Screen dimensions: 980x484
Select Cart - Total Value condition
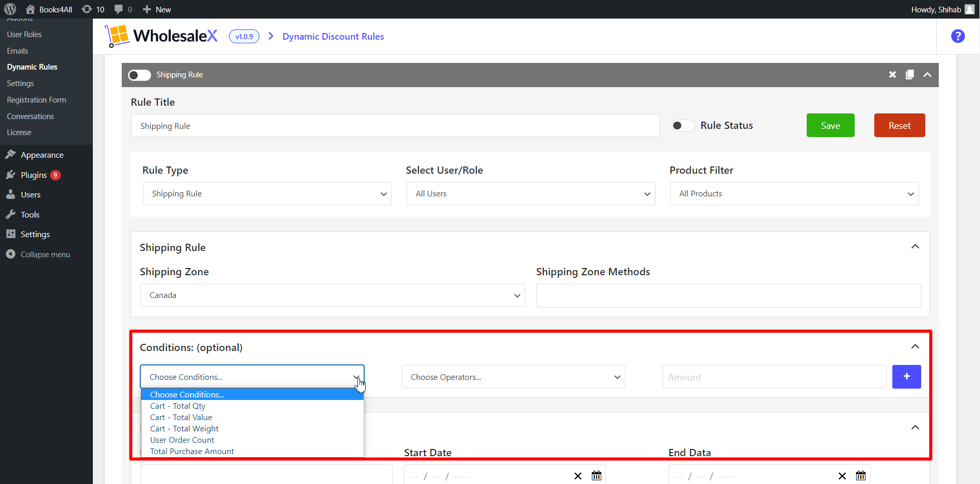tap(252, 418)
